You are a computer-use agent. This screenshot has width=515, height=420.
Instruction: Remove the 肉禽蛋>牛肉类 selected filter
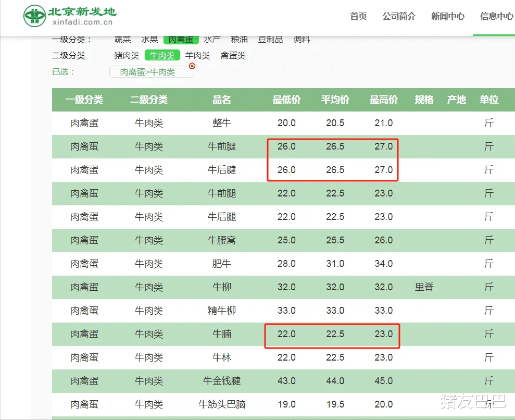192,66
